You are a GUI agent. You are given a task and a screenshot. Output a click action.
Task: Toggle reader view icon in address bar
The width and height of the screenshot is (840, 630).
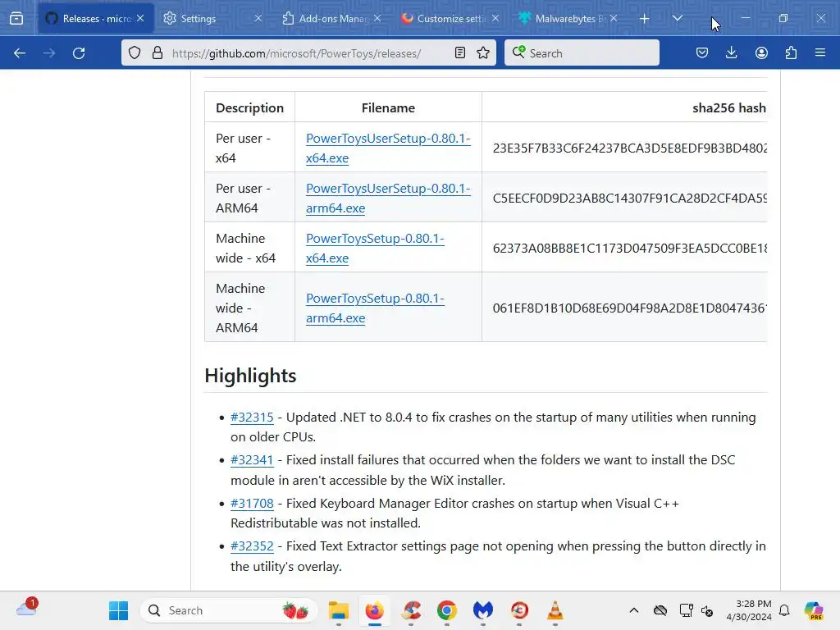(x=459, y=52)
